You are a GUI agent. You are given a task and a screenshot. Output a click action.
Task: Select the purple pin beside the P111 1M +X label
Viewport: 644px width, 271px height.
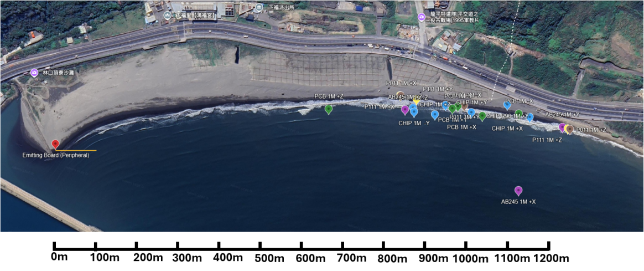click(x=405, y=110)
